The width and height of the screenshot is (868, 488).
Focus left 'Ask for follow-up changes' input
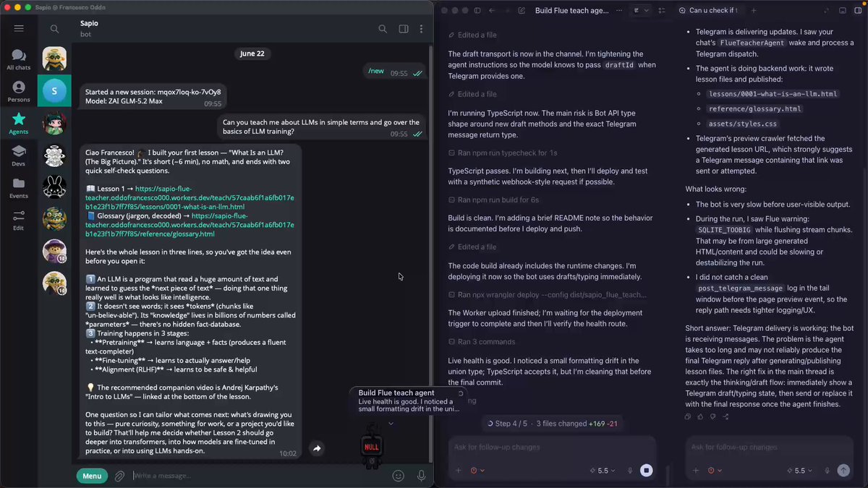tap(552, 448)
